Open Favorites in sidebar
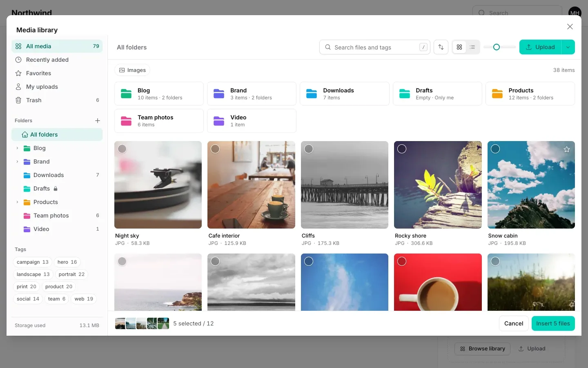 57,73
